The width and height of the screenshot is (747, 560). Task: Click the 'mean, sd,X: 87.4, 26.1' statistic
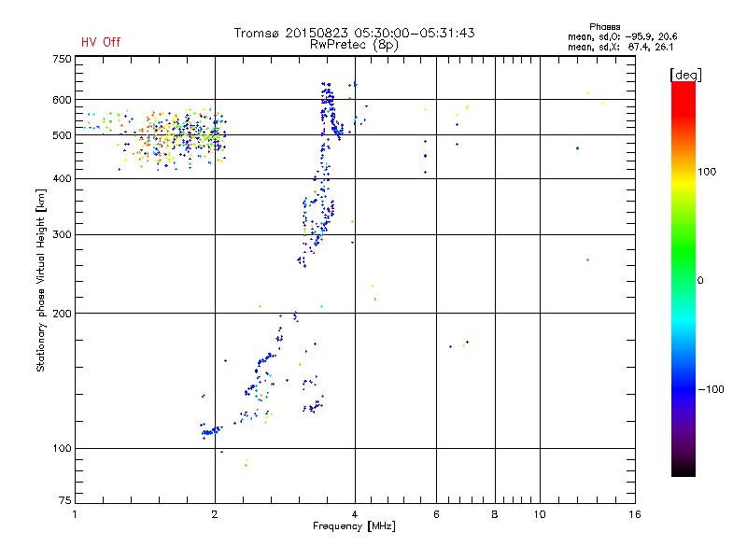point(621,47)
